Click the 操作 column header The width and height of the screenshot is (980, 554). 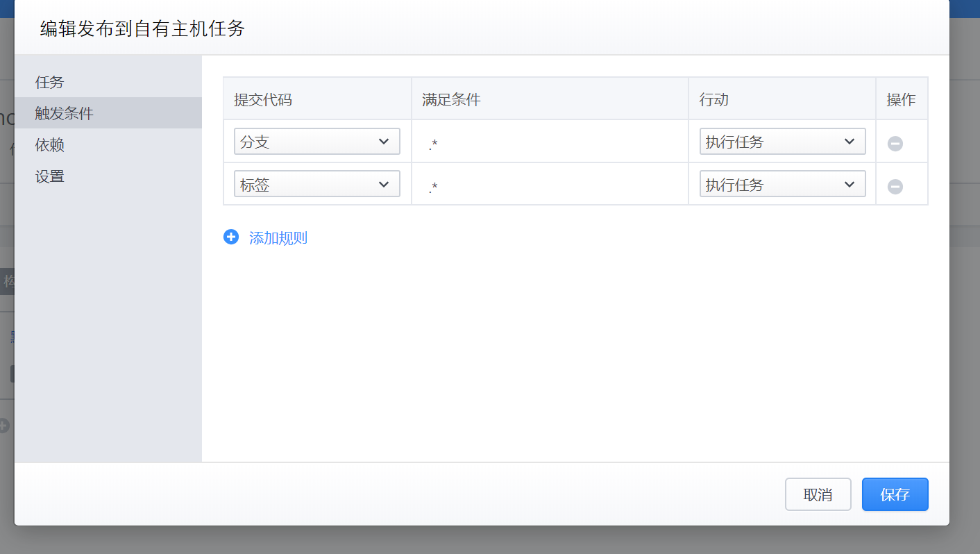pyautogui.click(x=901, y=99)
